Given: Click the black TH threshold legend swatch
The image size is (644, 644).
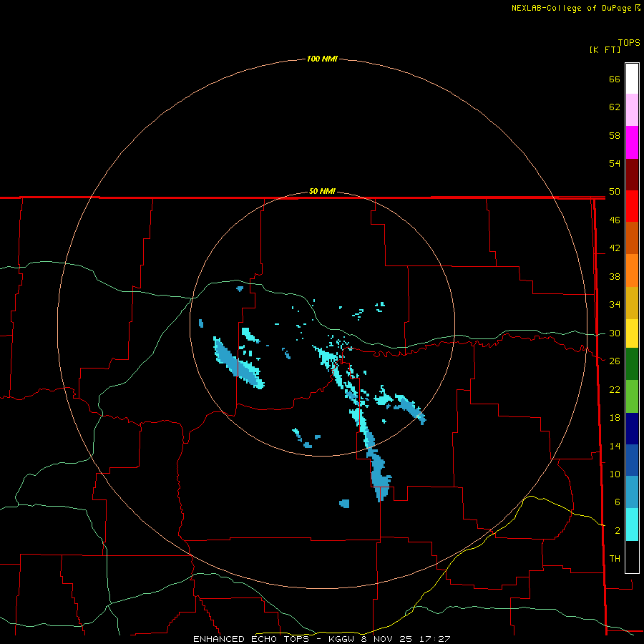Looking at the screenshot, I should tap(632, 557).
